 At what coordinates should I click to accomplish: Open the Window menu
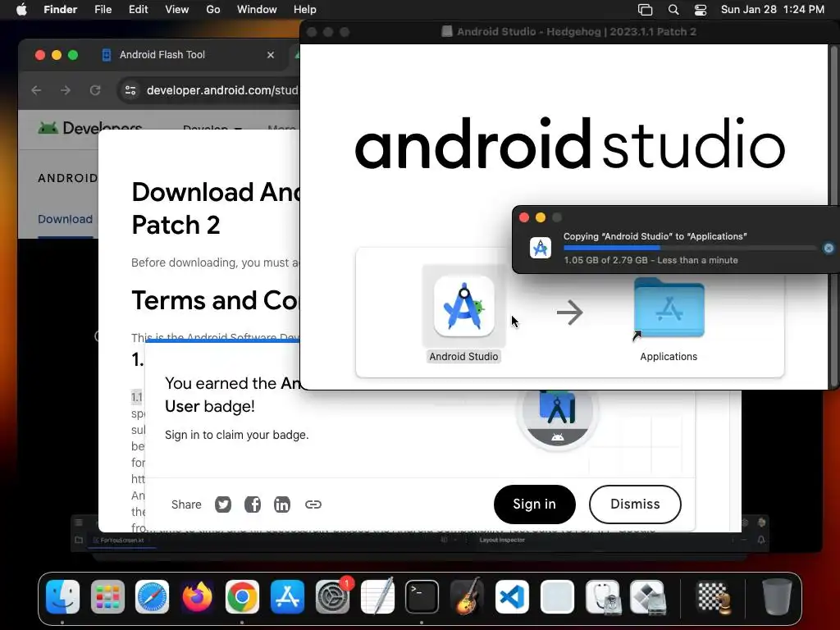pos(257,10)
